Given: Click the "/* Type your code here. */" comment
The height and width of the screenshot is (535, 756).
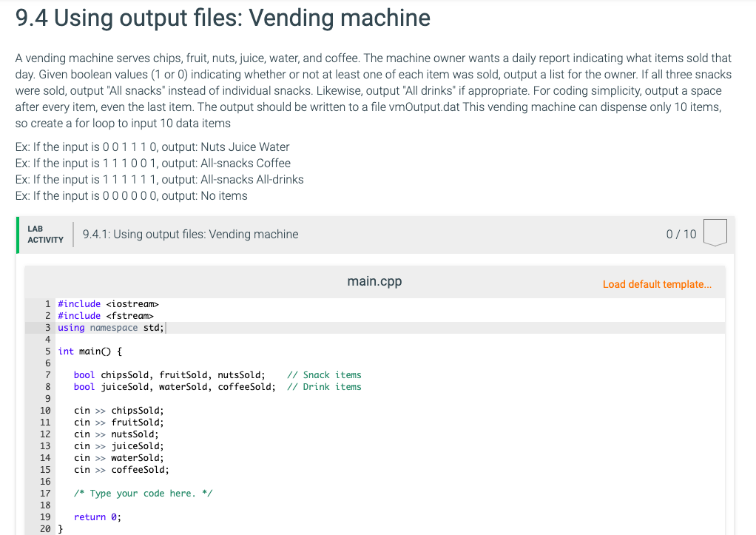Looking at the screenshot, I should point(143,493).
